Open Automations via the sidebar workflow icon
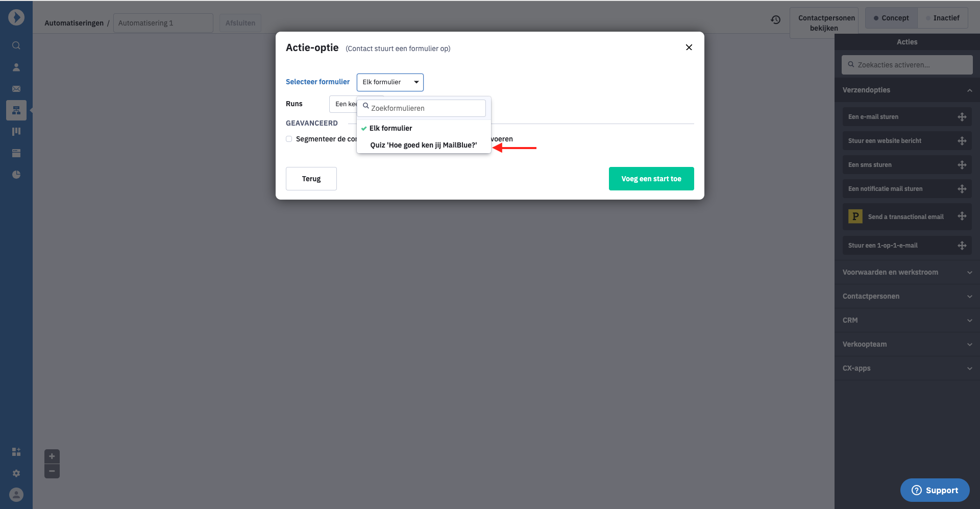The image size is (980, 509). (16, 110)
